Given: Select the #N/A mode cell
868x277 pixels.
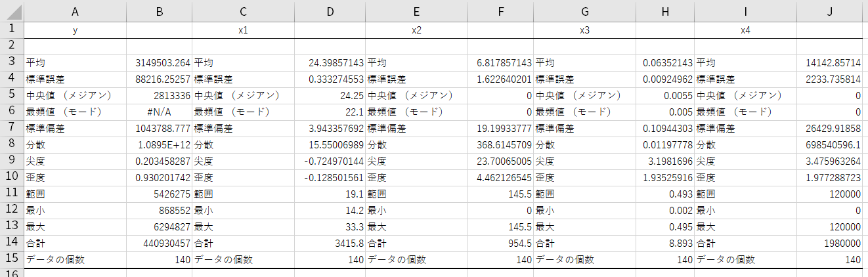Looking at the screenshot, I should tap(159, 112).
